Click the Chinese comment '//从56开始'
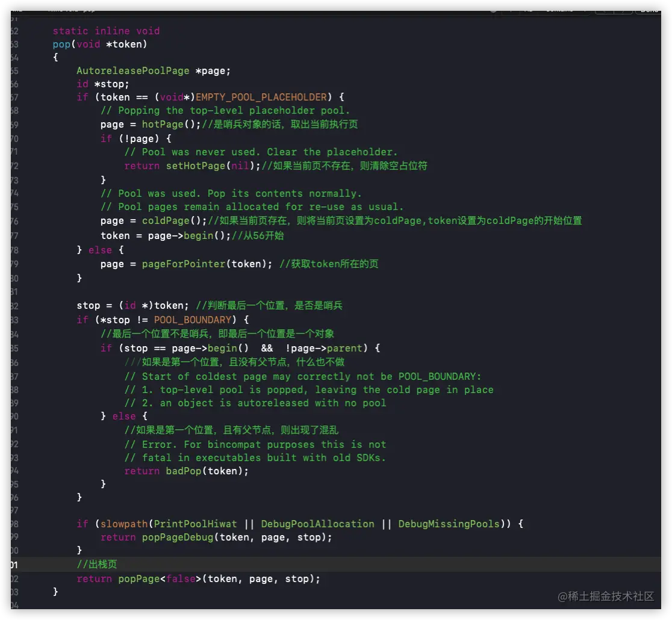The width and height of the screenshot is (672, 620). coord(258,235)
